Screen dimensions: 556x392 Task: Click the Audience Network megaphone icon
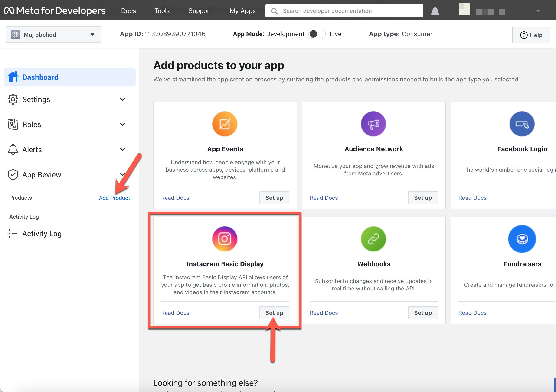[373, 124]
